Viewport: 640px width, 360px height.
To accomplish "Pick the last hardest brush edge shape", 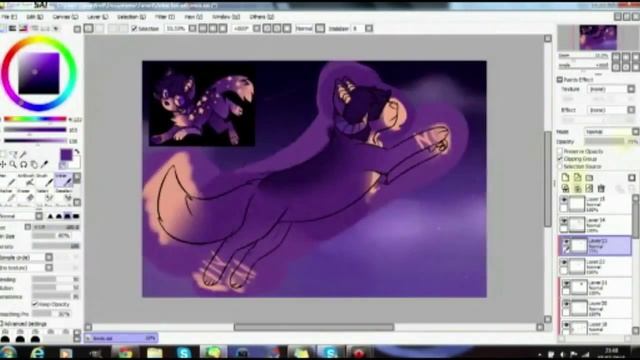I will pos(76,216).
